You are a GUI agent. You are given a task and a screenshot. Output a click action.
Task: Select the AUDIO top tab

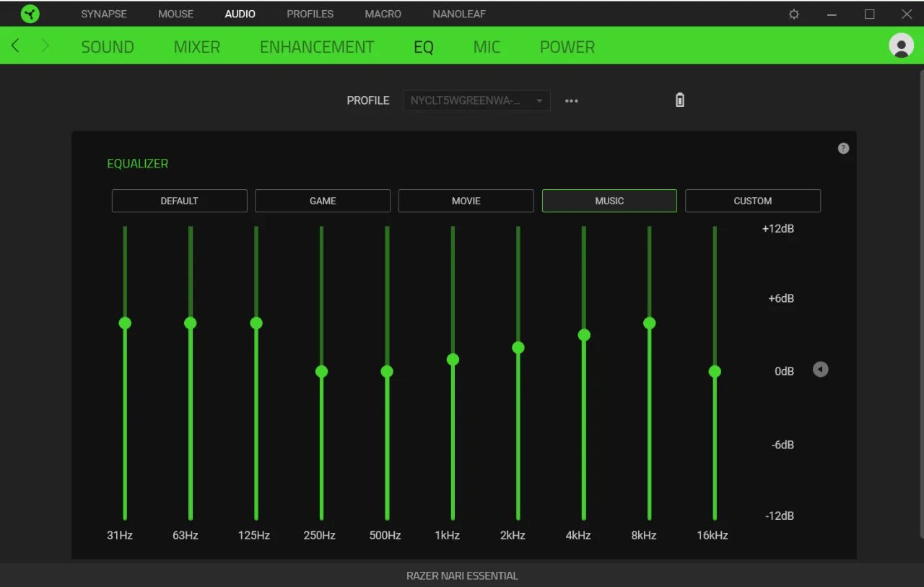[240, 14]
